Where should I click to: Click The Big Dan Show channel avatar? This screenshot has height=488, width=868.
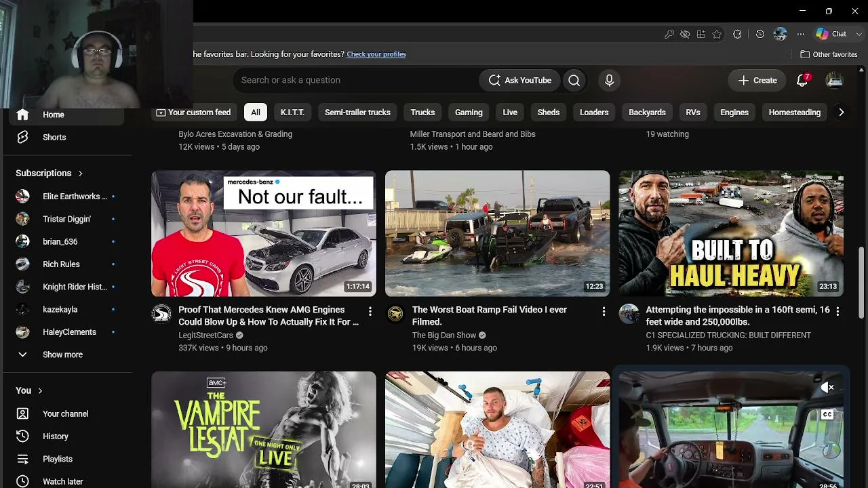click(x=395, y=313)
